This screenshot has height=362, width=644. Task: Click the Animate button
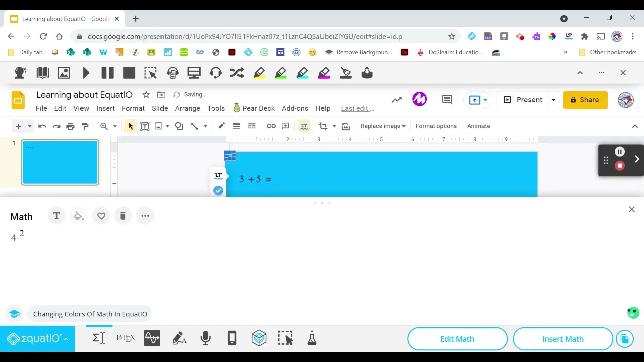pos(478,126)
